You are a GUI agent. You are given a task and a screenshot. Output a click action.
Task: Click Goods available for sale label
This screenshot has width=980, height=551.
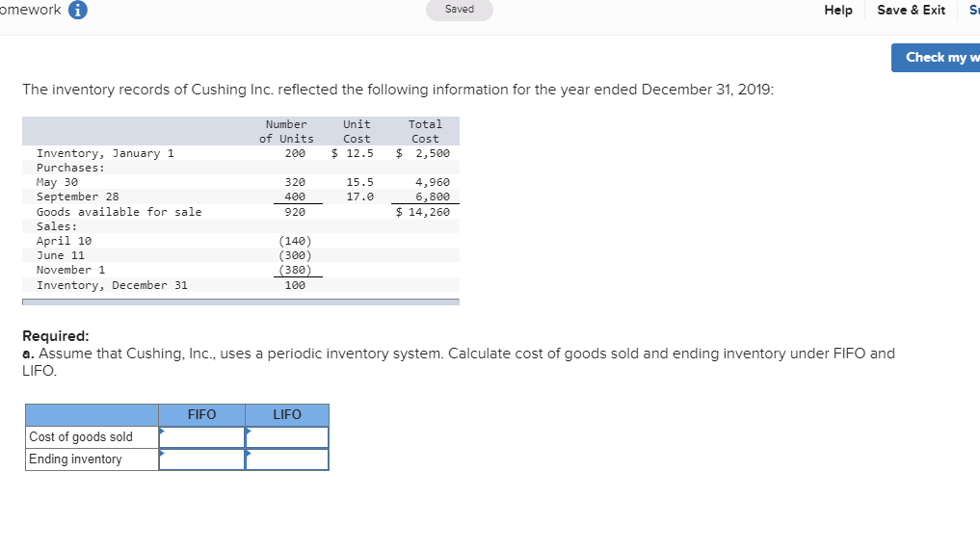[x=119, y=212]
